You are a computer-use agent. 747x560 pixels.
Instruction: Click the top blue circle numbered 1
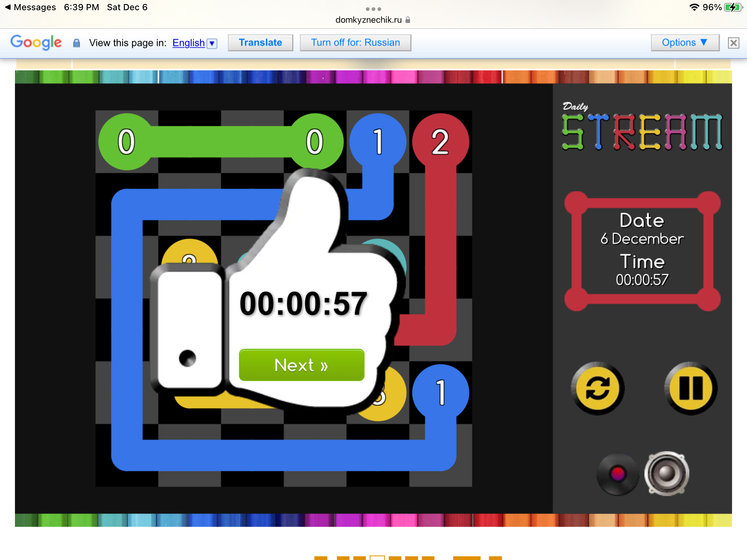click(378, 142)
